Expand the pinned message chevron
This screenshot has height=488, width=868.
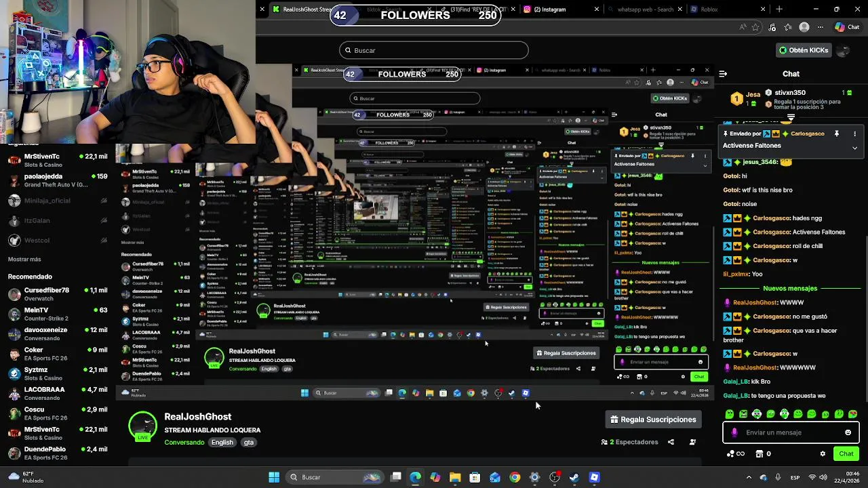point(854,147)
